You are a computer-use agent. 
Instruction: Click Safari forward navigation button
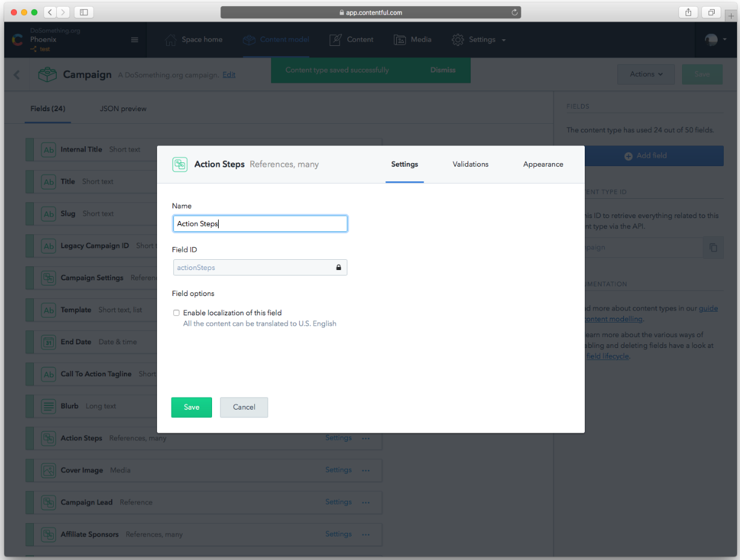coord(63,12)
